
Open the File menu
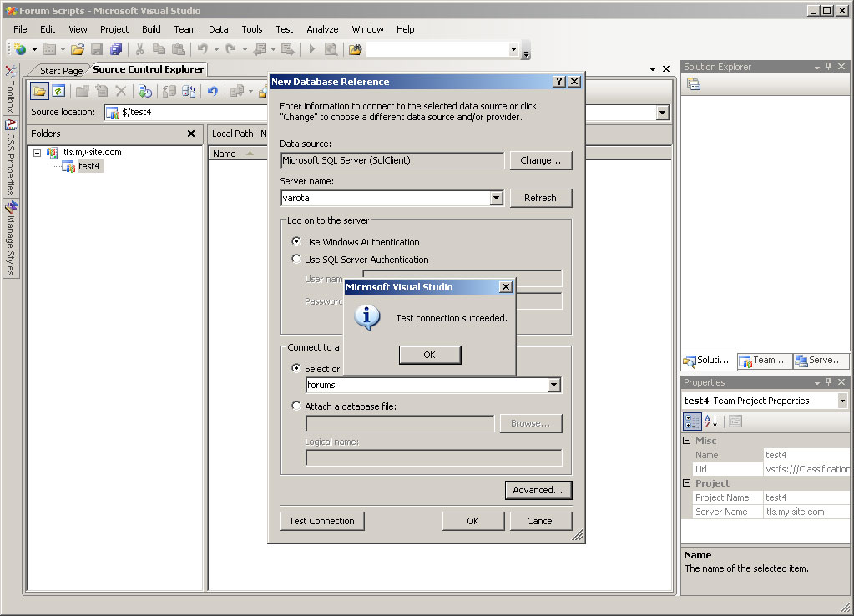(x=20, y=29)
